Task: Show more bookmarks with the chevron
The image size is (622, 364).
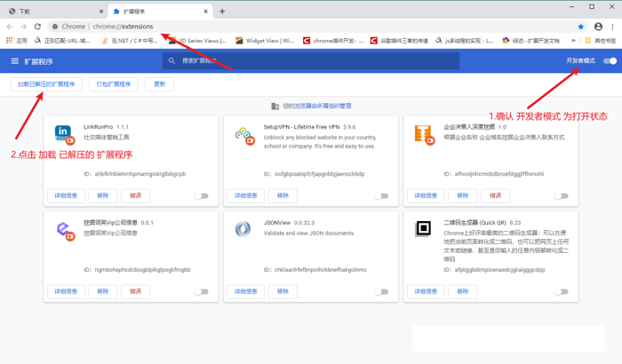Action: [x=573, y=41]
